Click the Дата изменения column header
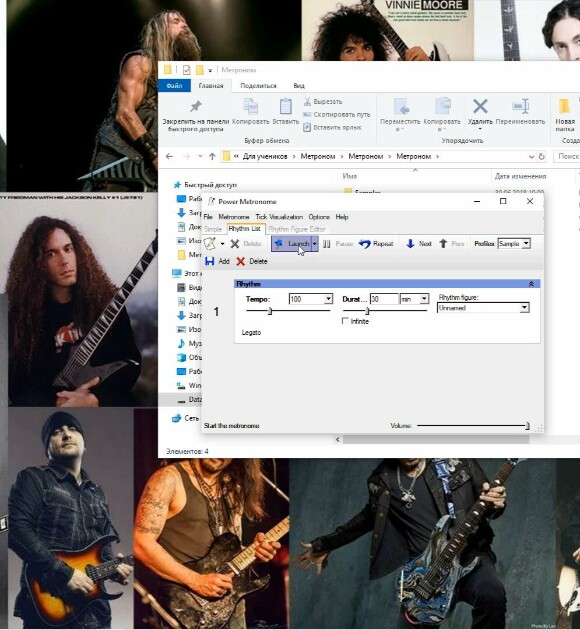Viewport: 580px width, 630px height. click(520, 176)
